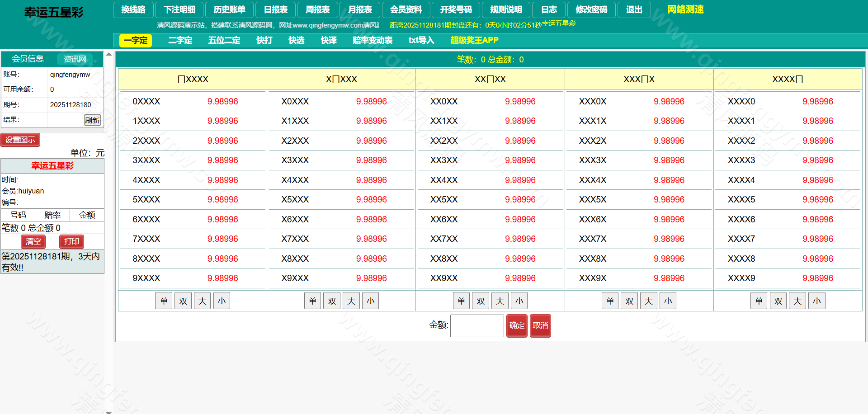Click the 刷新 button to refresh results
This screenshot has height=414, width=868.
click(93, 120)
